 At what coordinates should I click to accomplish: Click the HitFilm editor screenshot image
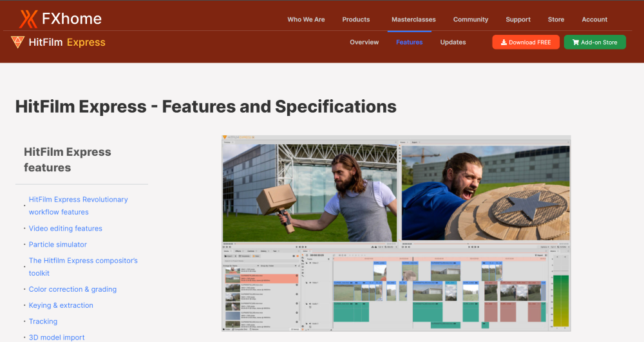(x=396, y=233)
